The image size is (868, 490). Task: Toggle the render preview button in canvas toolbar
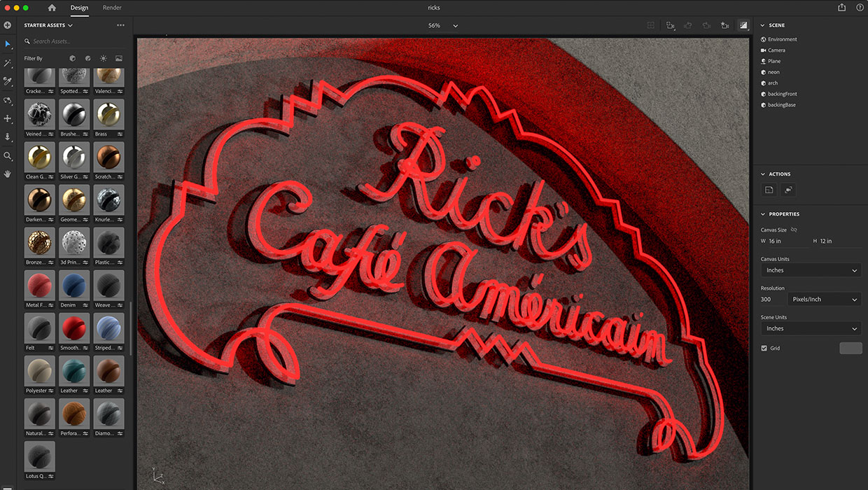[x=743, y=25]
